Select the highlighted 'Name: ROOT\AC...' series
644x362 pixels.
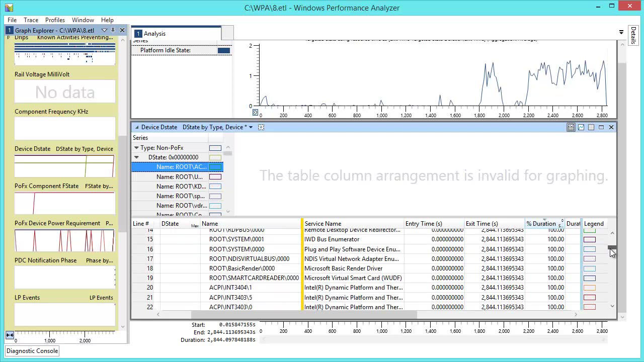177,167
